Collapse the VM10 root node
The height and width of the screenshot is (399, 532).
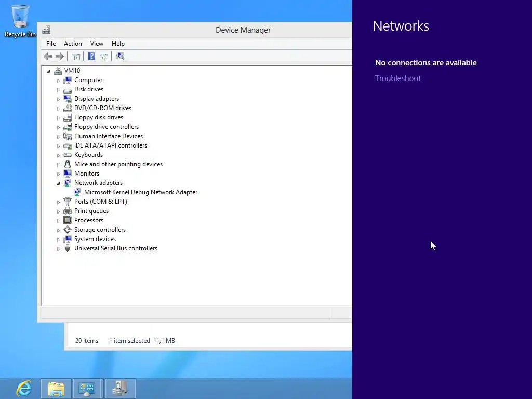(x=48, y=71)
